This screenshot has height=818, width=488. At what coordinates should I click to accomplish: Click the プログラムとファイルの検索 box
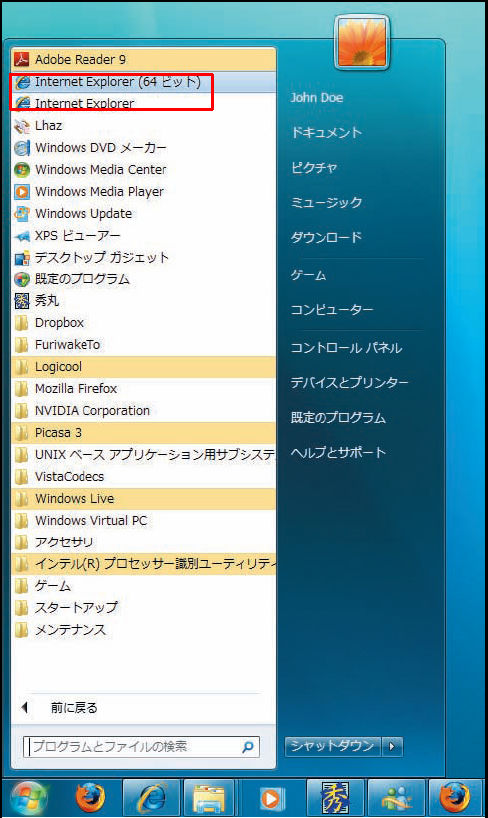tap(141, 747)
